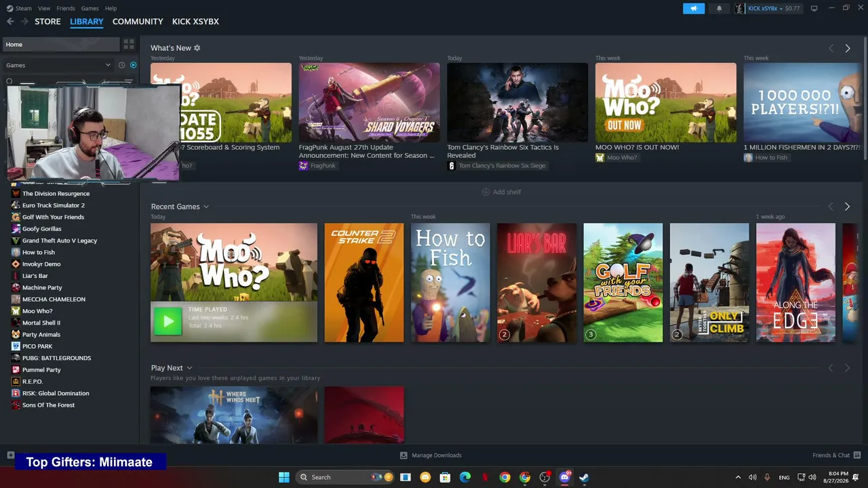The height and width of the screenshot is (488, 868).
Task: Open the Games menu in the menu bar
Action: [x=90, y=8]
